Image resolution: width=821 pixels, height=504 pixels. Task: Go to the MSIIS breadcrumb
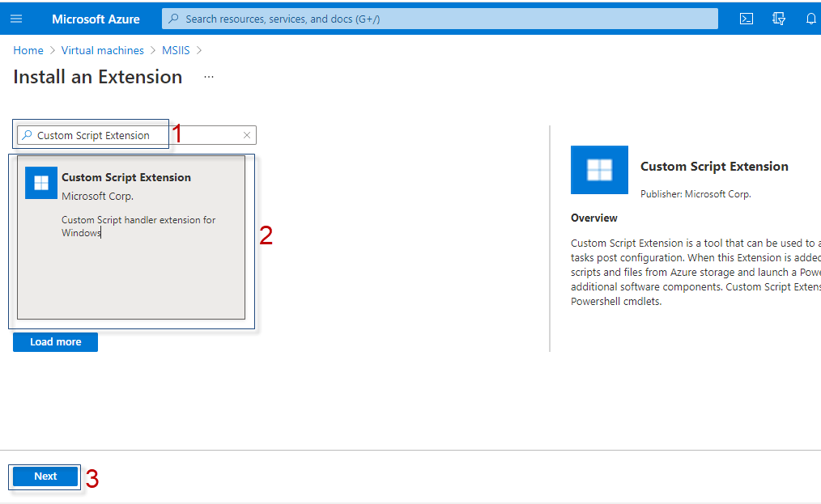tap(176, 50)
